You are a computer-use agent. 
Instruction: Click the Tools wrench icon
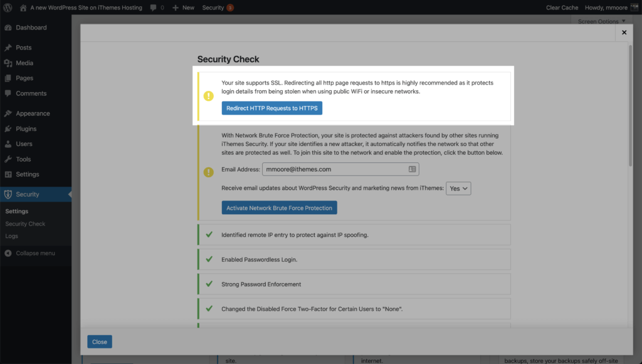[x=8, y=159]
